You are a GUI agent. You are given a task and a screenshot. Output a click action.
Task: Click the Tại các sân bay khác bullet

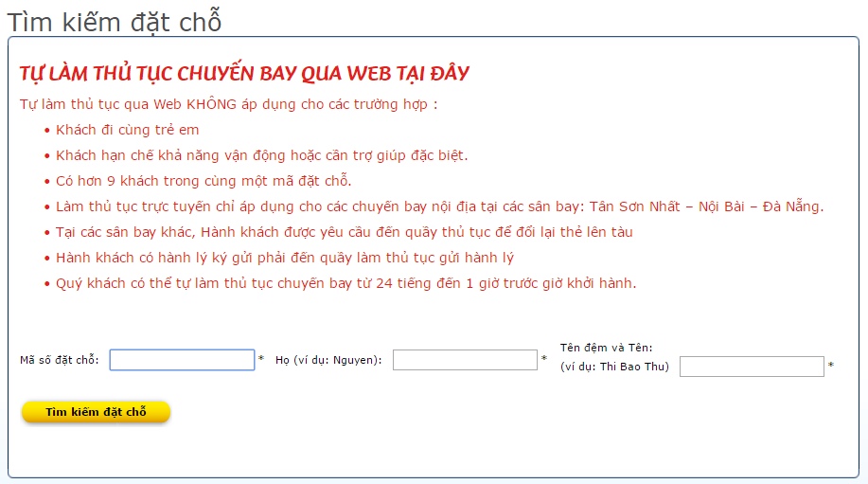point(344,232)
